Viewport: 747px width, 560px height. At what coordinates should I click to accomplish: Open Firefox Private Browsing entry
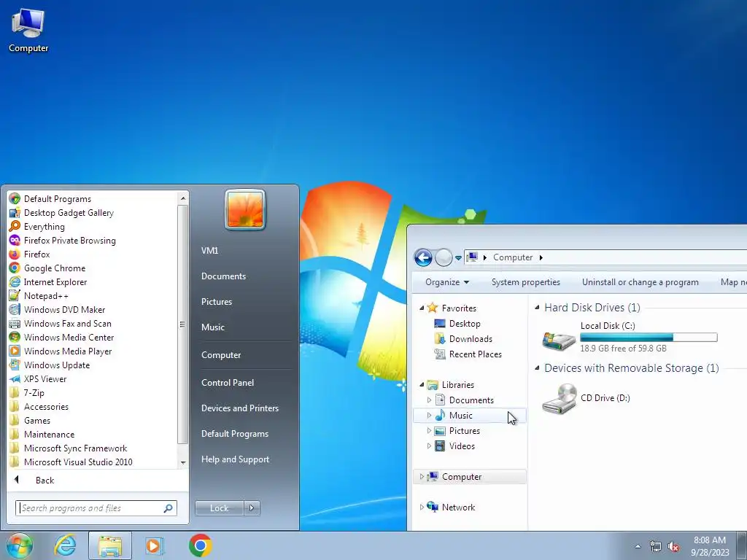[x=69, y=241]
